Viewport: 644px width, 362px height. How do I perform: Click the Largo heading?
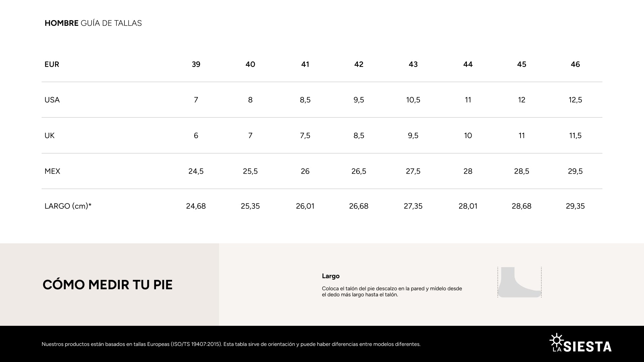point(331,276)
